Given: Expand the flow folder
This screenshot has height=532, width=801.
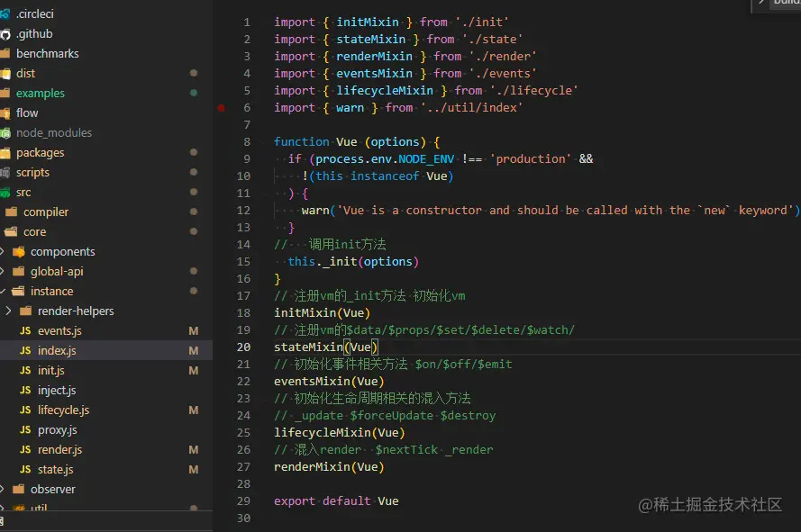Looking at the screenshot, I should 27,113.
